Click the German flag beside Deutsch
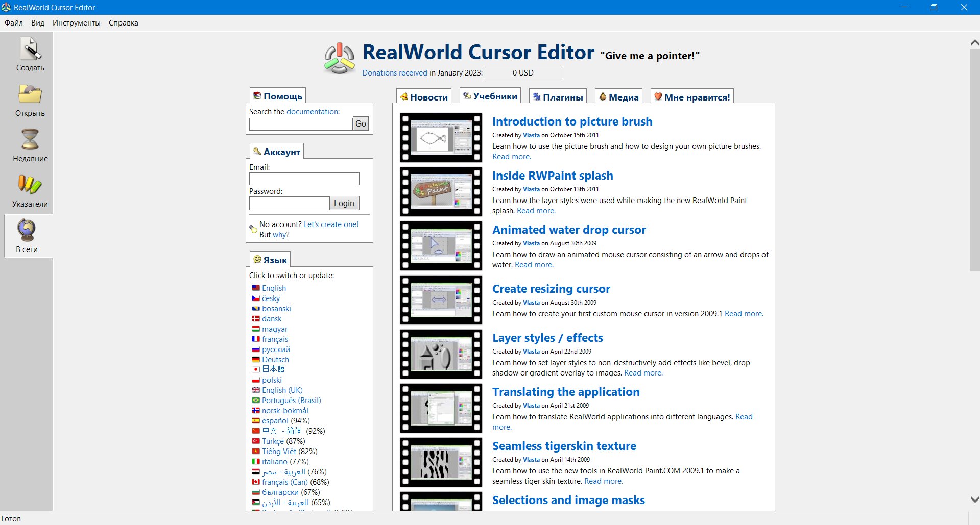Image resolution: width=980 pixels, height=525 pixels. pyautogui.click(x=256, y=360)
